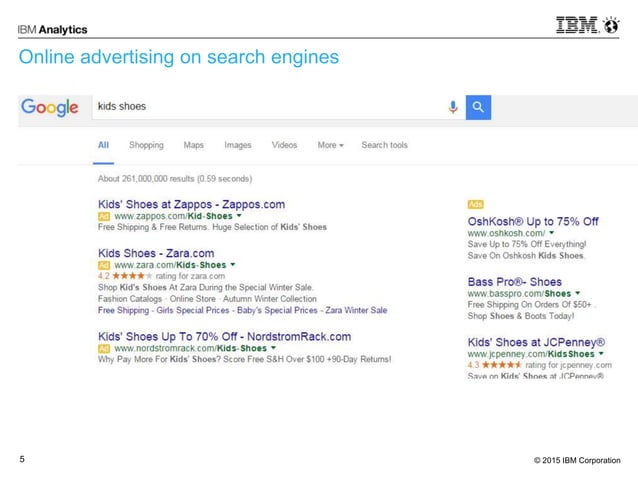
Task: Click the Ad badge beside zappos.com URL
Action: click(103, 216)
